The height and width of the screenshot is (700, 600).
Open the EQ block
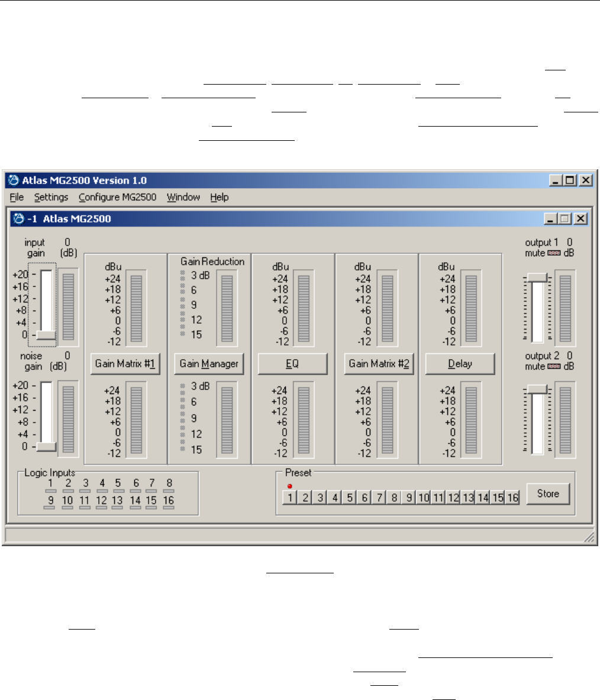click(292, 364)
